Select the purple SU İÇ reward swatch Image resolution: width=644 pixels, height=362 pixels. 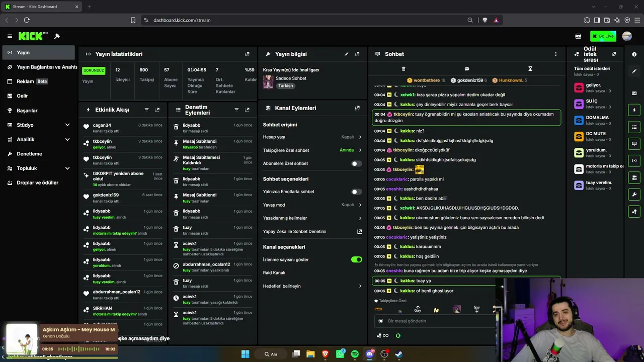point(579,104)
